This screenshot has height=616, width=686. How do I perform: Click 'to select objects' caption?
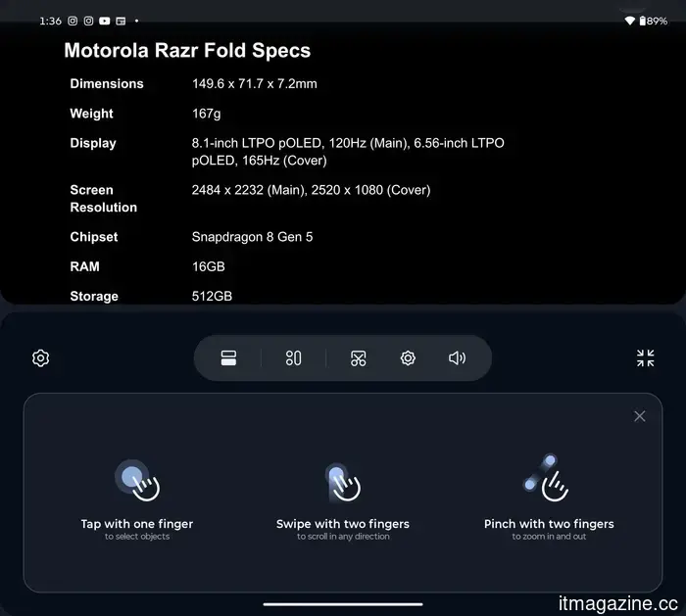pyautogui.click(x=137, y=537)
